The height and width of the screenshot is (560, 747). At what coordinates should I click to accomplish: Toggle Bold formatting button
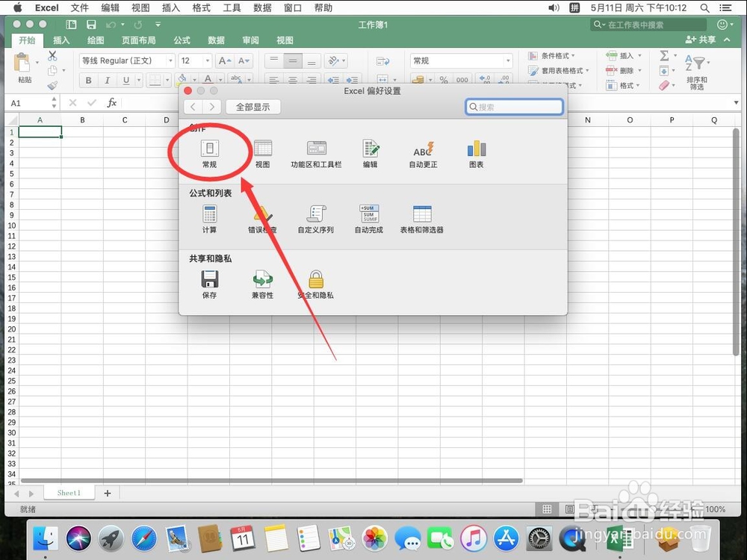(x=89, y=81)
